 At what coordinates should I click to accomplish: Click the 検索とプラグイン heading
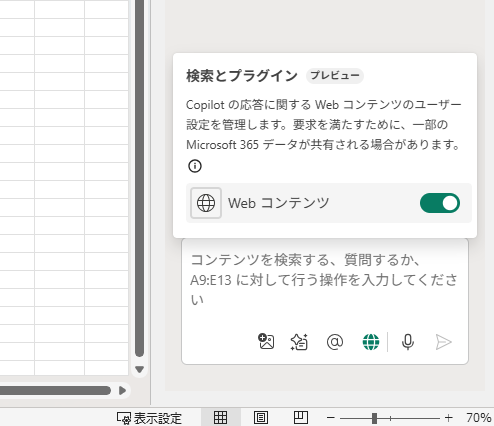click(242, 76)
